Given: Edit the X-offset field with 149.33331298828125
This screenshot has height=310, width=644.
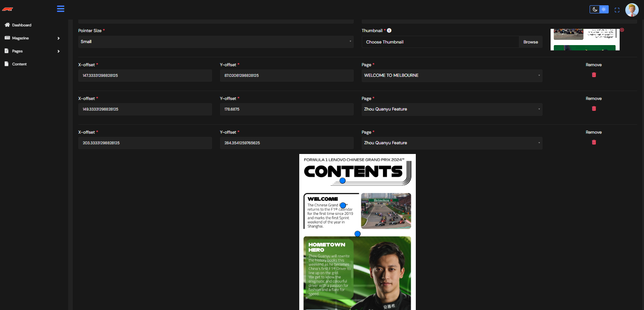Looking at the screenshot, I should [x=145, y=109].
